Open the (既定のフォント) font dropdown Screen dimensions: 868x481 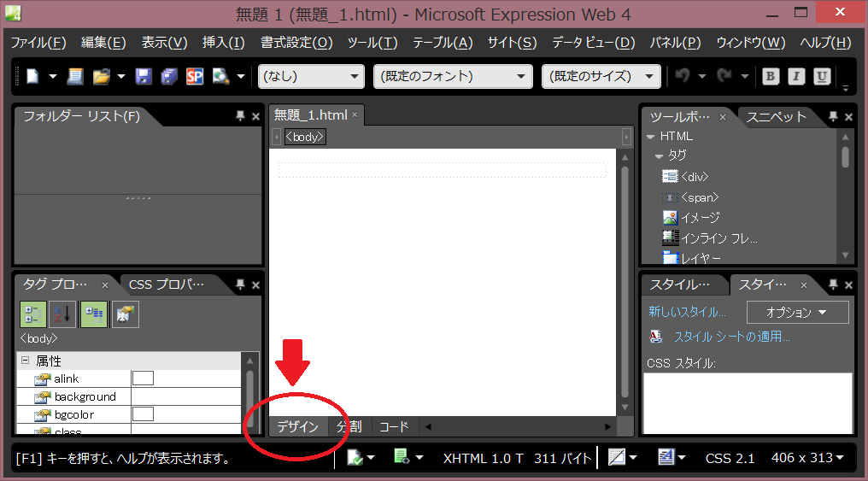point(453,76)
